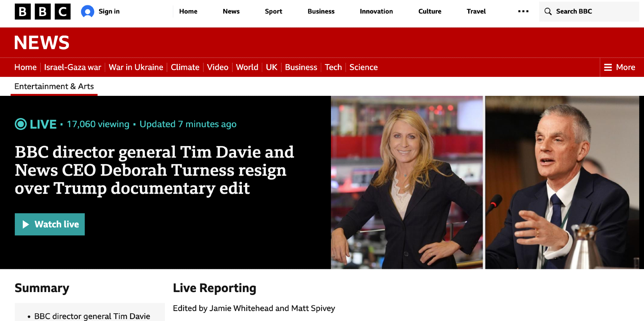
Task: Expand the More hamburger menu
Action: point(620,67)
